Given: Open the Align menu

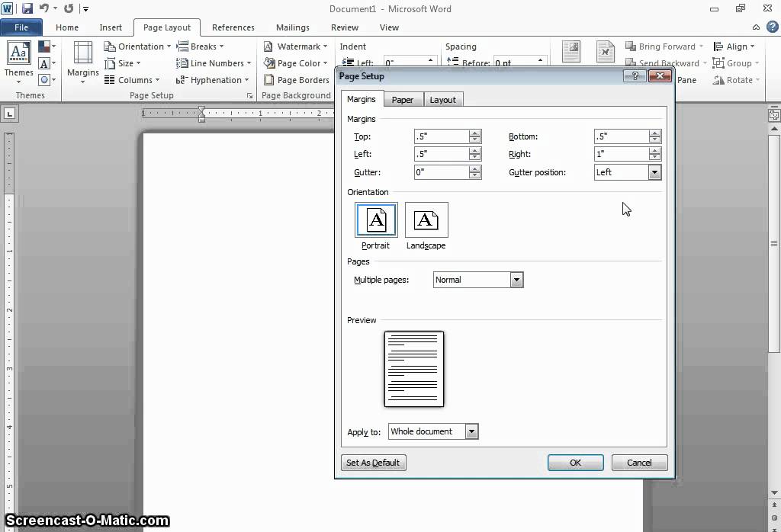Looking at the screenshot, I should pyautogui.click(x=734, y=46).
